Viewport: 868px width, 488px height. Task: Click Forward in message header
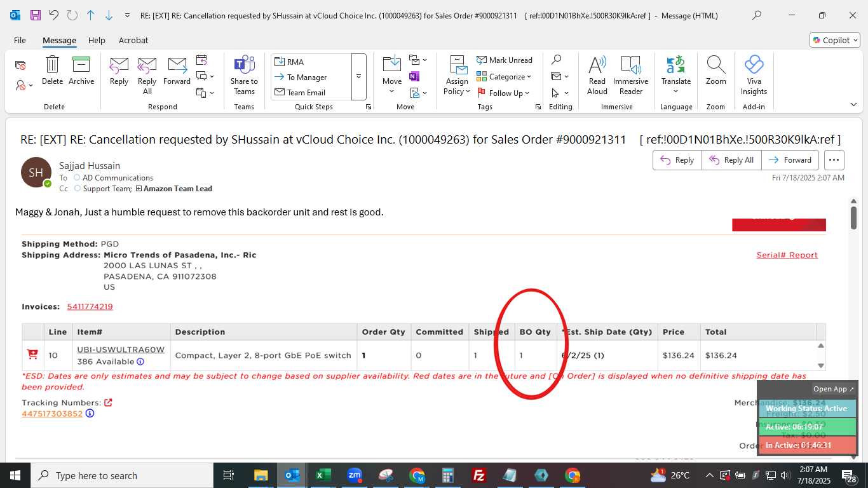pos(790,160)
